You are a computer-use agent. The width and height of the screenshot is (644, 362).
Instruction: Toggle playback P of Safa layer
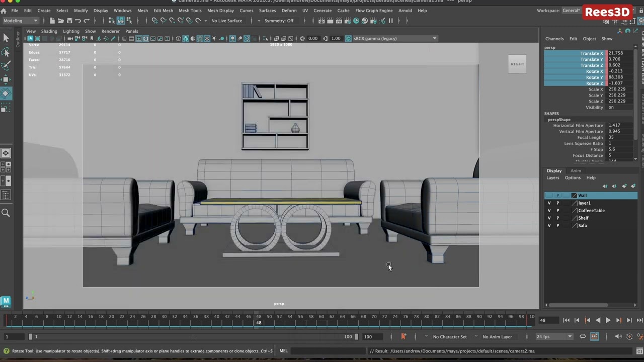click(557, 226)
